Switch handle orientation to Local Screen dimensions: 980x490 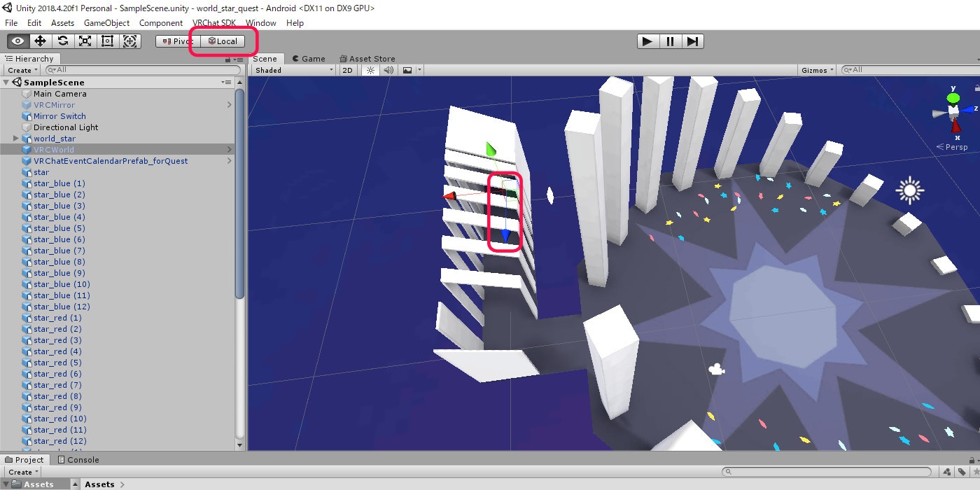coord(223,41)
